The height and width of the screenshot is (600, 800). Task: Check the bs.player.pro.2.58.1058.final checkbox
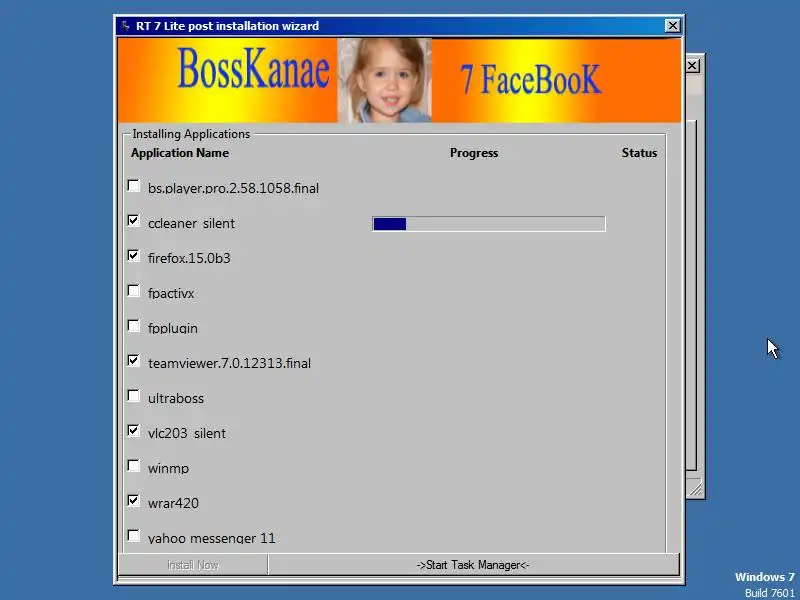tap(134, 186)
